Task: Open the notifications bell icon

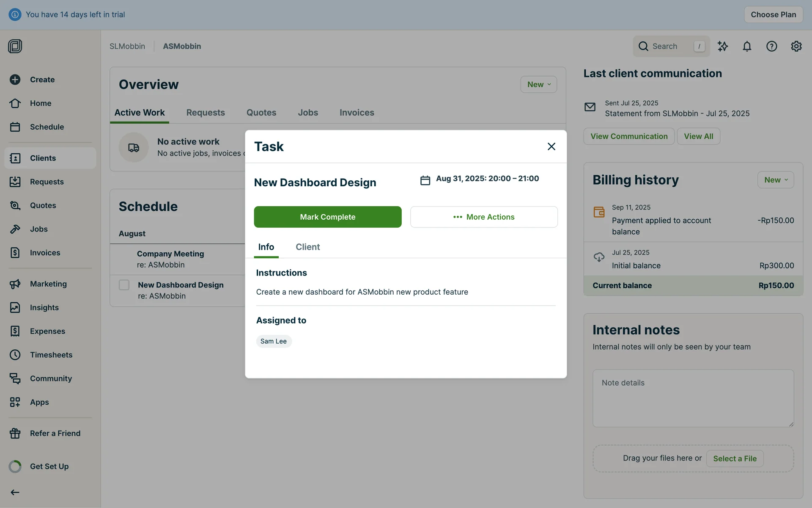Action: click(747, 46)
